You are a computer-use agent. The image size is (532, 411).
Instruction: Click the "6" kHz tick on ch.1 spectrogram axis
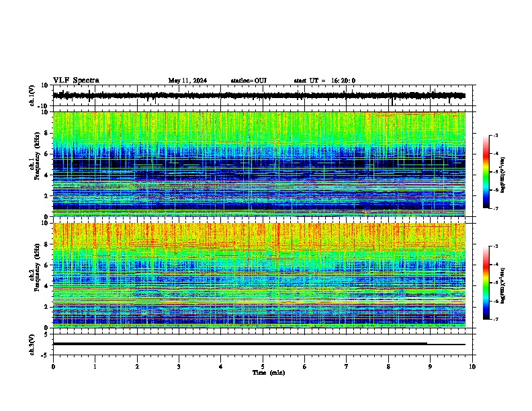click(47, 154)
